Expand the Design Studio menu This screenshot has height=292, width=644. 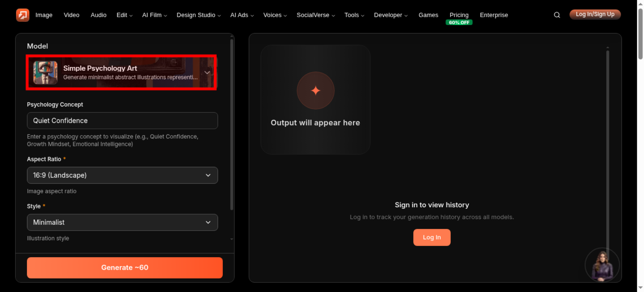199,15
